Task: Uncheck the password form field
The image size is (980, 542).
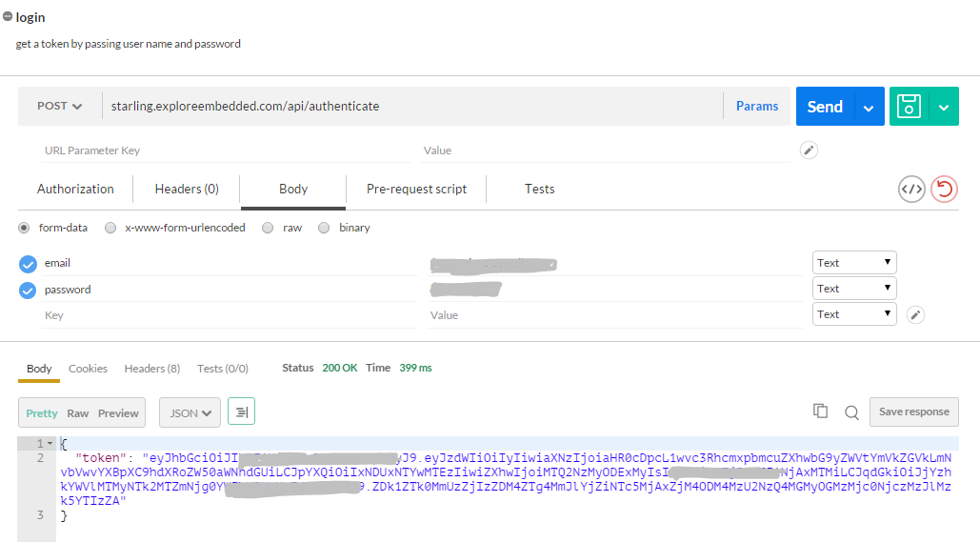Action: [28, 291]
